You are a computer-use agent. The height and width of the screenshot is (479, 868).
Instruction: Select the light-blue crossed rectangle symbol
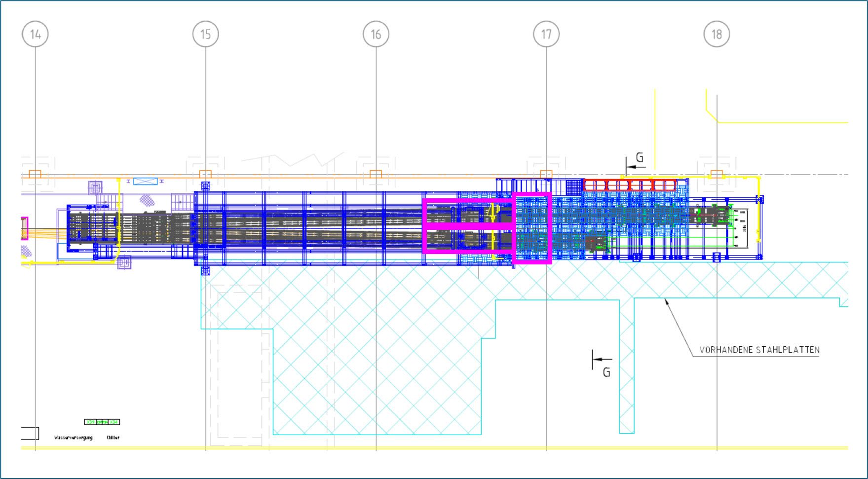(x=146, y=182)
